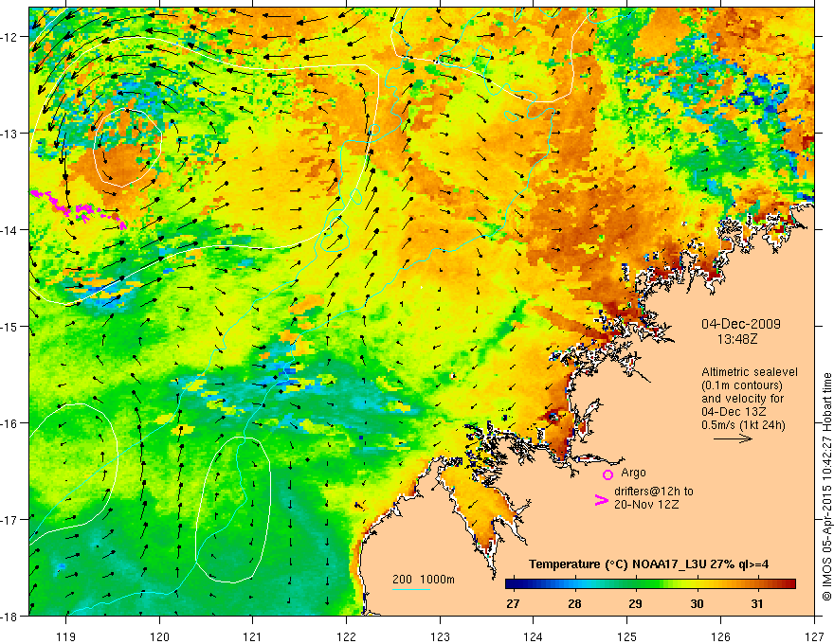This screenshot has width=834, height=644.
Task: Click the temperature color bar
Action: coord(650,584)
